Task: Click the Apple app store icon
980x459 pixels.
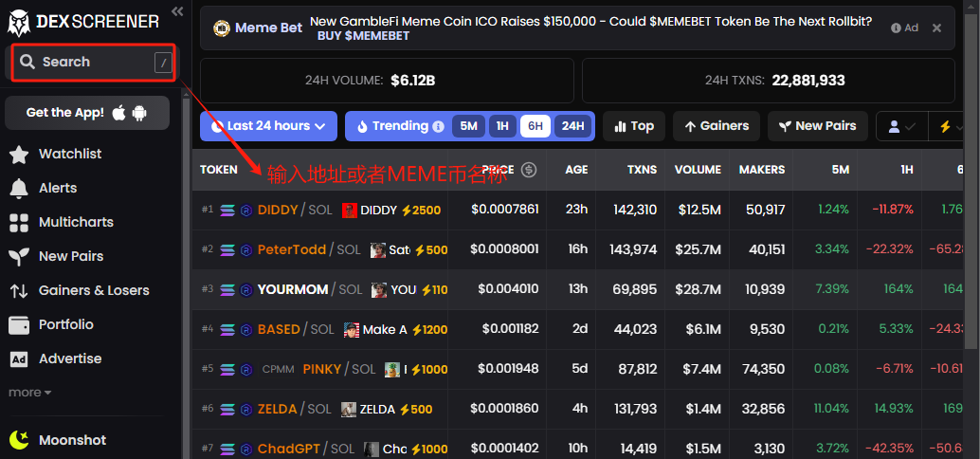Action: 118,113
